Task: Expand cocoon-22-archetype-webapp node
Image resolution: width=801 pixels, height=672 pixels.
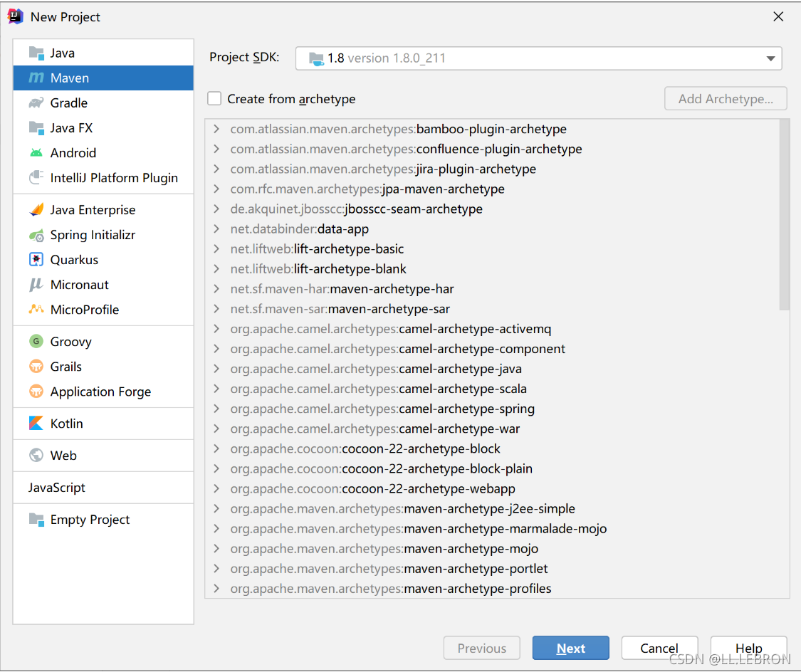Action: pos(216,488)
